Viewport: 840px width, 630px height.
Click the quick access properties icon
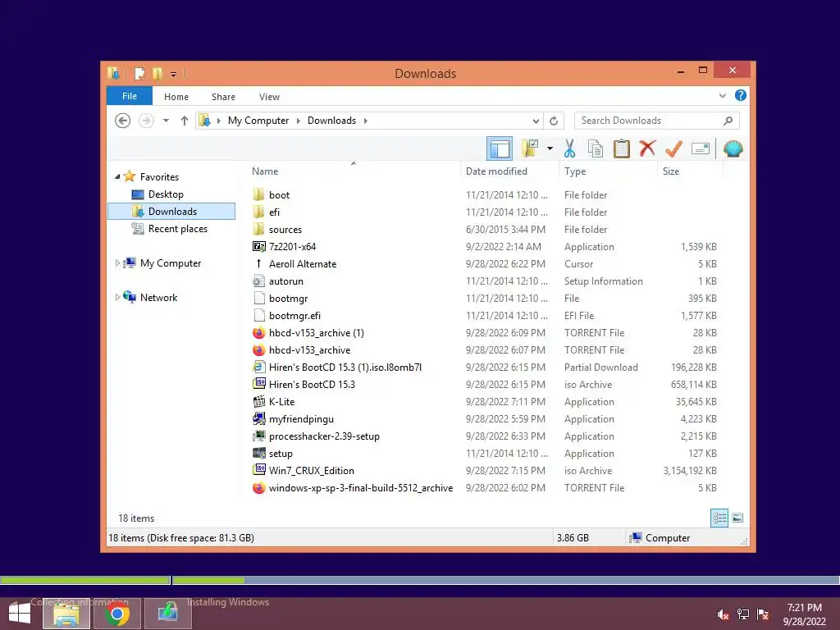click(139, 73)
